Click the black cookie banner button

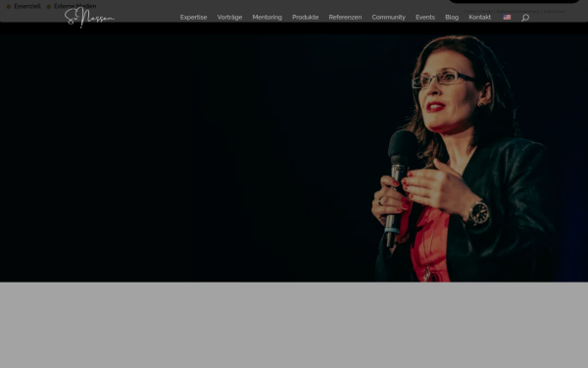(514, 2)
